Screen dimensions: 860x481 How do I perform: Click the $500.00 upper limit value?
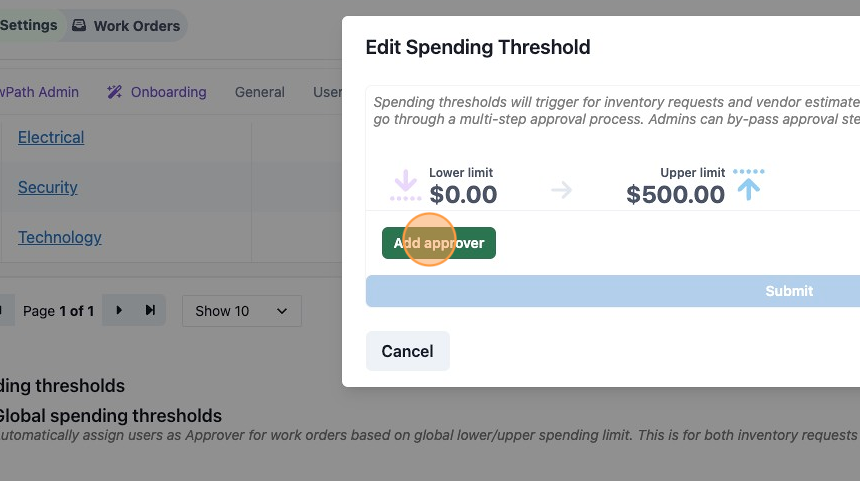tap(675, 195)
